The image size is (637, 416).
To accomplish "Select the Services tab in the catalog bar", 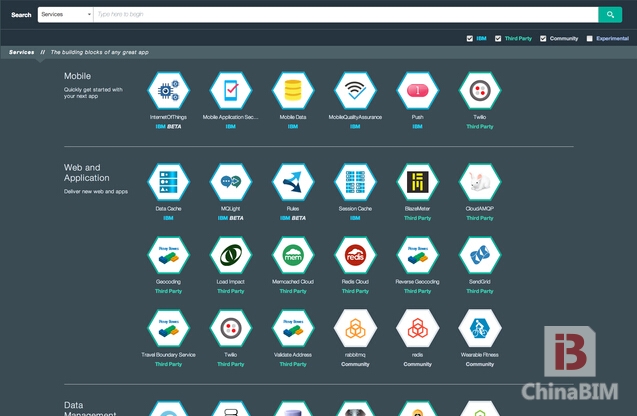I will coord(22,52).
